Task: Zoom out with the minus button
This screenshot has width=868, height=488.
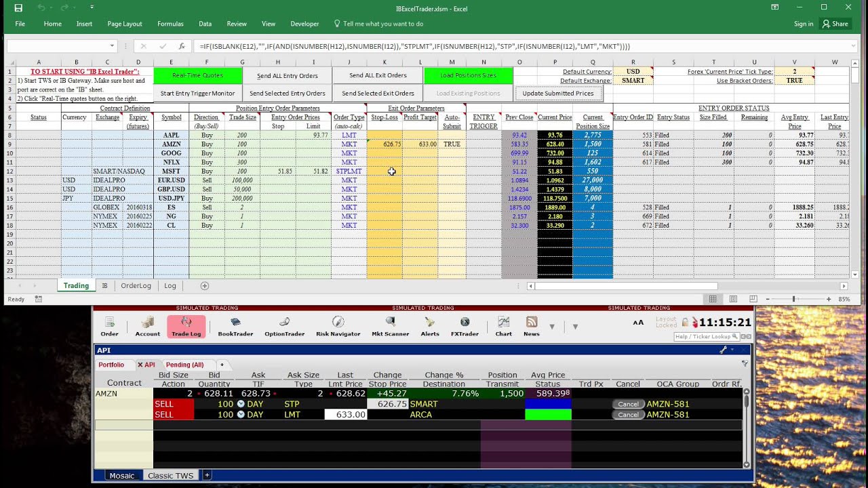Action: pyautogui.click(x=768, y=299)
